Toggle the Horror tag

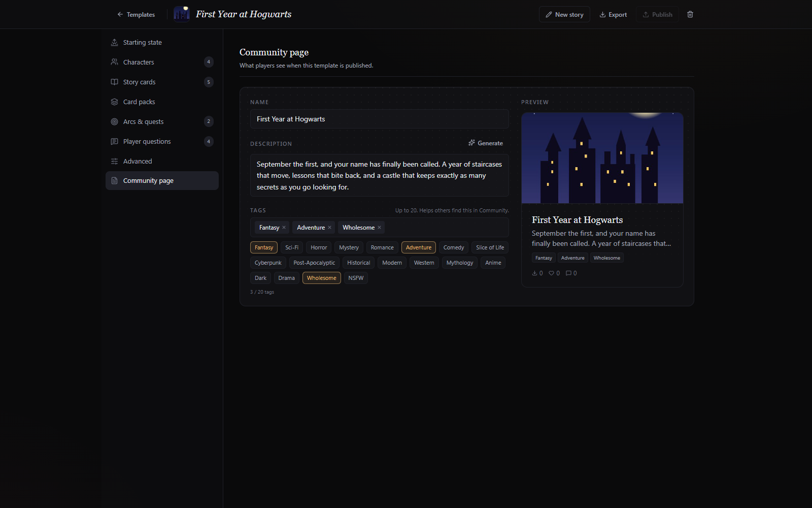click(319, 247)
